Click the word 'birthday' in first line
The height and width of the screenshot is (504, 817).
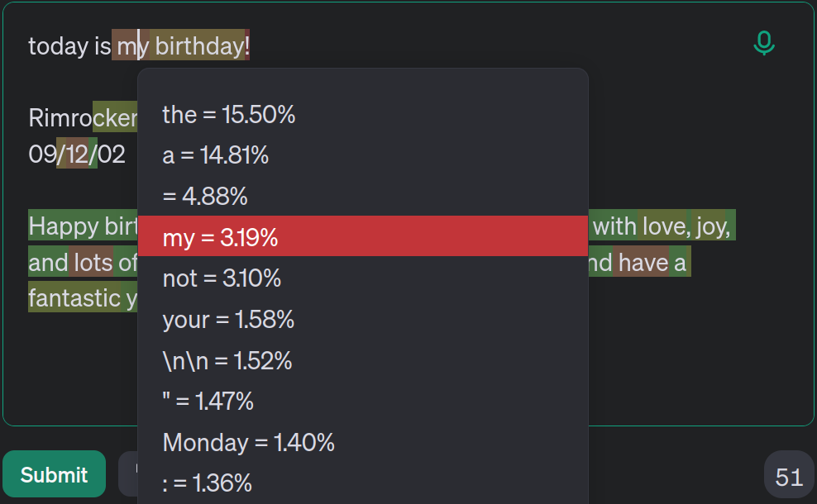point(199,45)
